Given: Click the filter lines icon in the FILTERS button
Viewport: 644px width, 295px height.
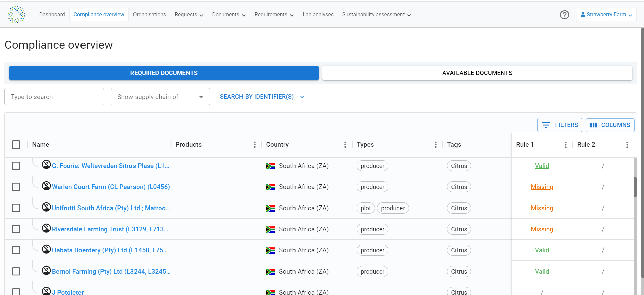Looking at the screenshot, I should tap(546, 125).
